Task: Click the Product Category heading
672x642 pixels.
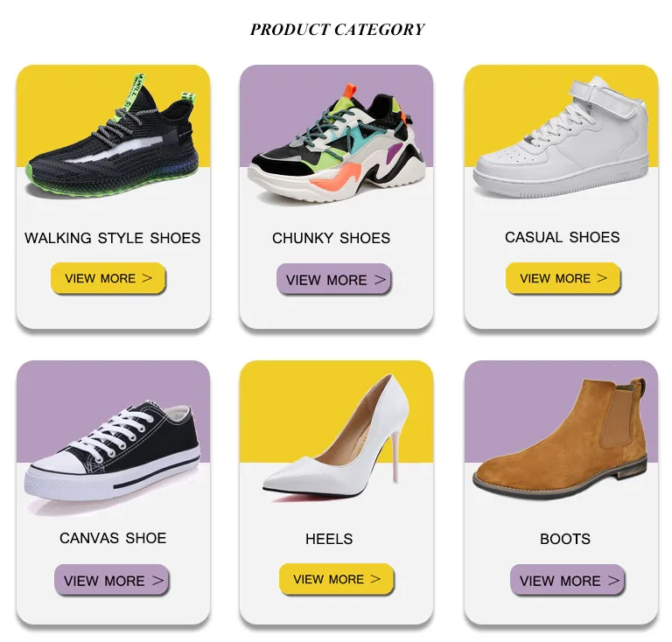Action: 337,30
